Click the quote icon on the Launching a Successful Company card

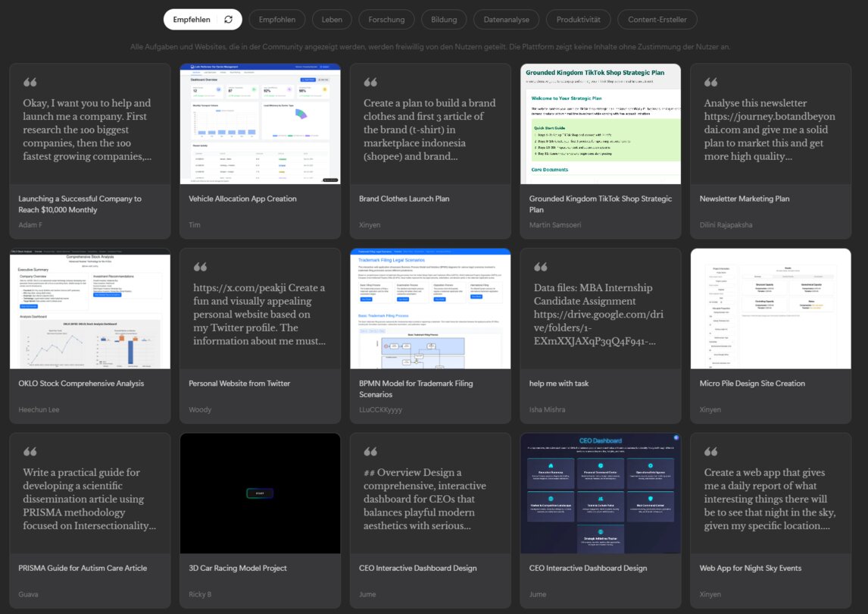30,83
